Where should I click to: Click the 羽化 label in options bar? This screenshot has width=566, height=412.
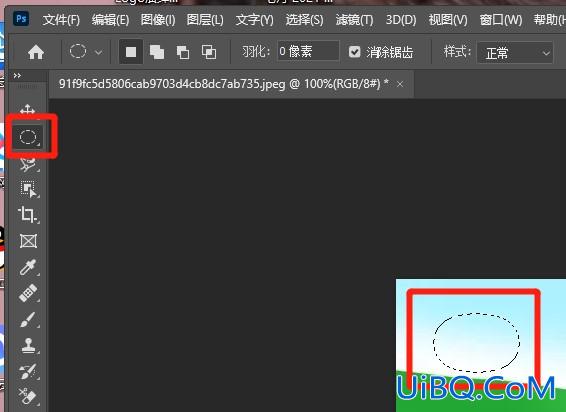[256, 52]
